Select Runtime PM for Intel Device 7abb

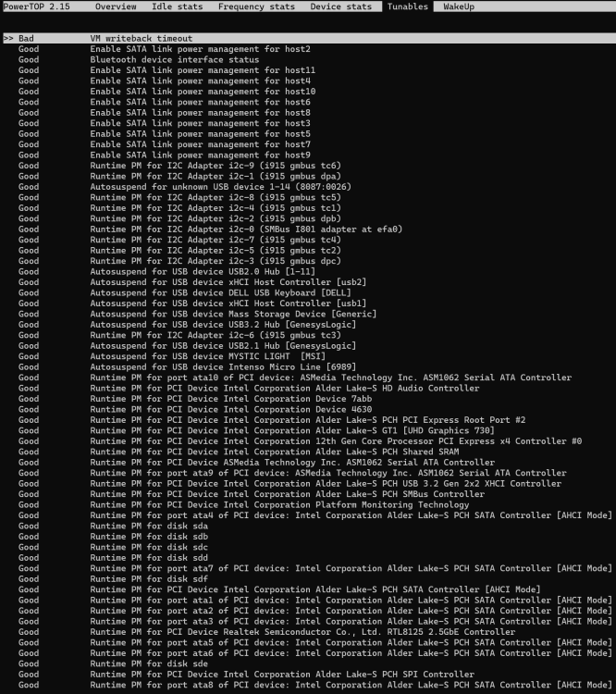coord(195,399)
